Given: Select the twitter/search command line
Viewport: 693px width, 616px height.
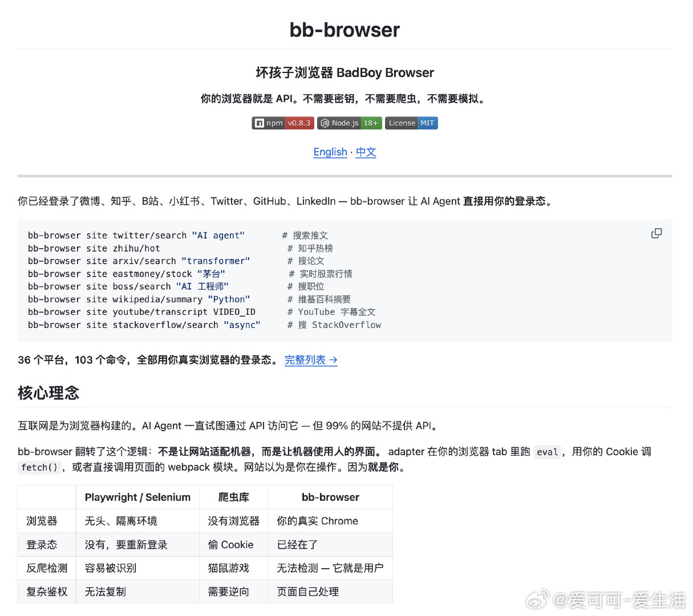Looking at the screenshot, I should click(x=137, y=235).
